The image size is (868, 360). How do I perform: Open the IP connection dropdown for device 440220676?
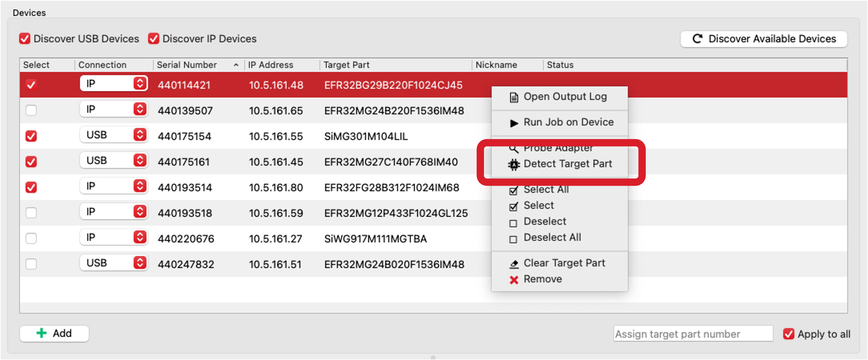tap(114, 237)
